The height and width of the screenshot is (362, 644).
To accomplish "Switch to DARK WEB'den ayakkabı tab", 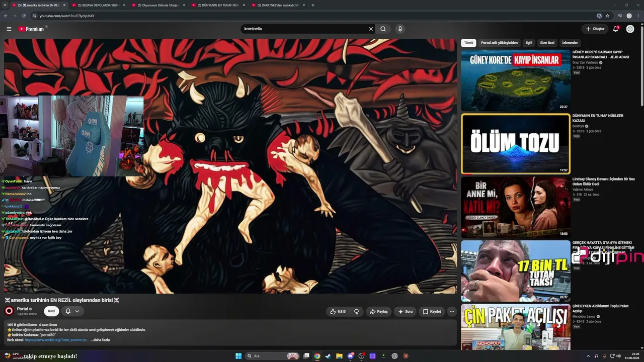I will (278, 5).
